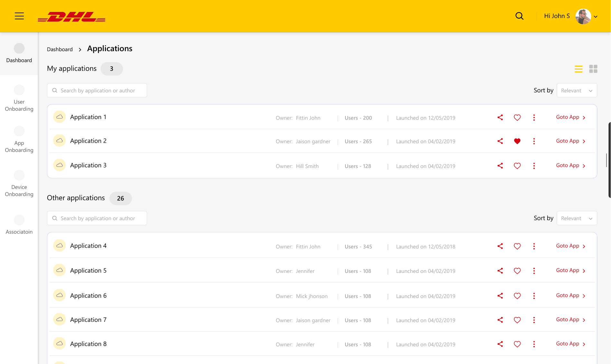Open User Onboarding in sidebar
The image size is (611, 364).
19,98
